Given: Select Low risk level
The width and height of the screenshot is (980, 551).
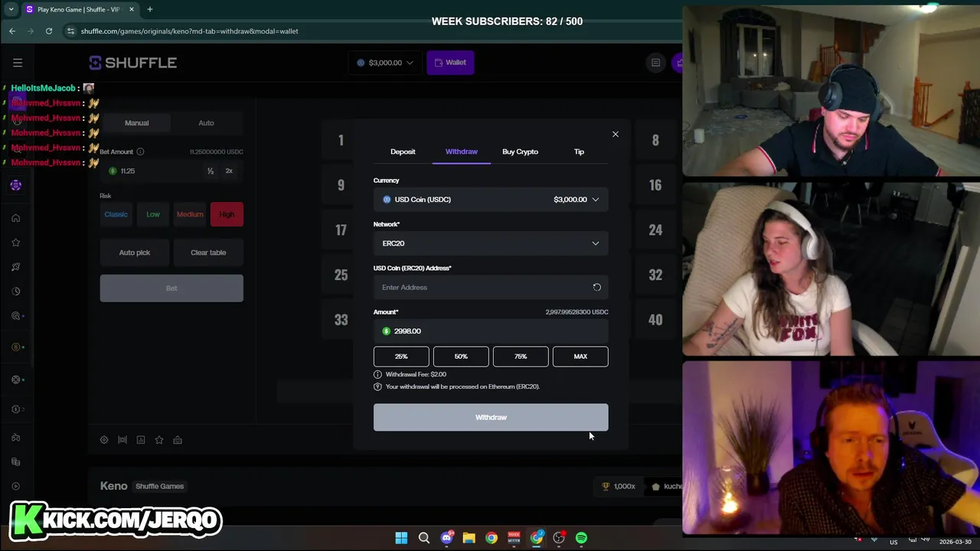Looking at the screenshot, I should [x=153, y=214].
